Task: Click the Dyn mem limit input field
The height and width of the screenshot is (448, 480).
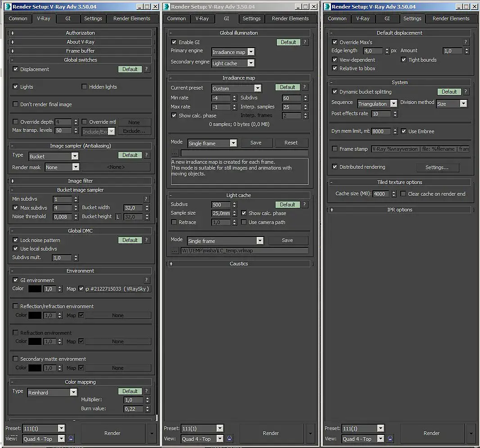Action: point(381,131)
